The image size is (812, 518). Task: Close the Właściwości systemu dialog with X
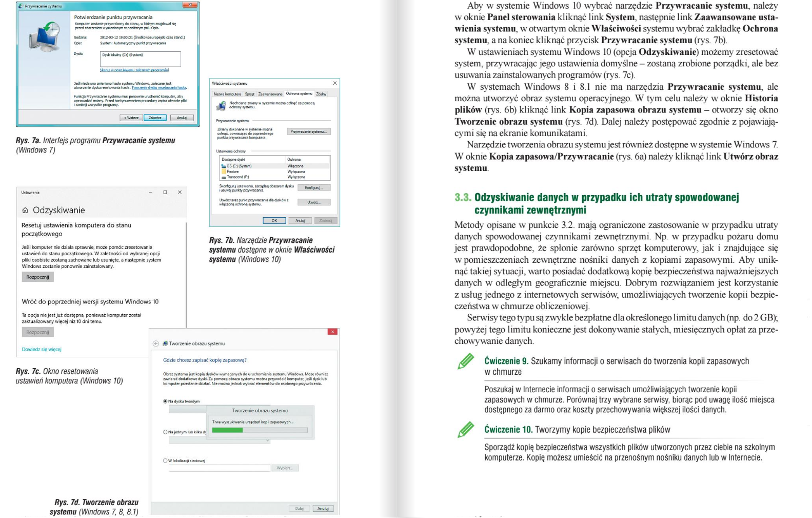[x=335, y=83]
